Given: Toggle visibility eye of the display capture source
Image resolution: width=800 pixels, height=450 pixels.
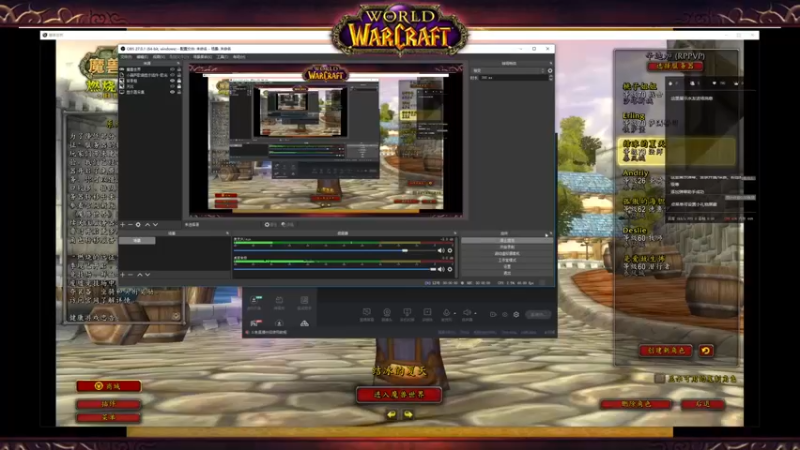Looking at the screenshot, I should point(172,92).
